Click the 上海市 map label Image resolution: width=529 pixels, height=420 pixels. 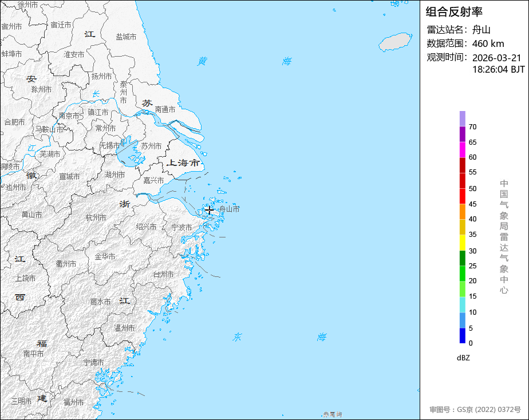[x=184, y=163]
